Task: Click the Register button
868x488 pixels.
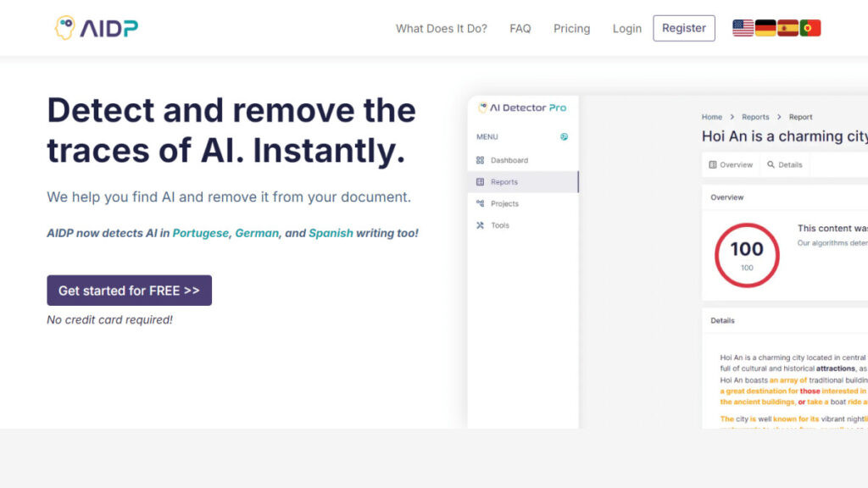Action: tap(684, 28)
